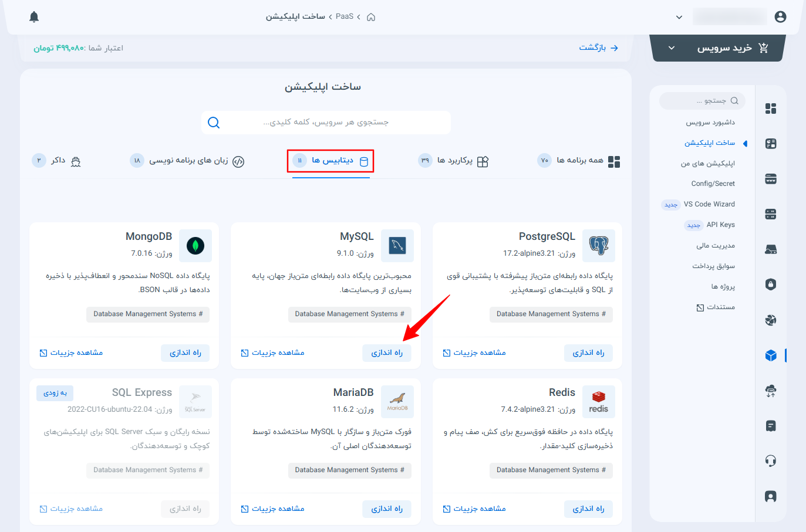Open Config/Secret in sidebar menu
Viewport: 806px width, 532px height.
tap(713, 184)
